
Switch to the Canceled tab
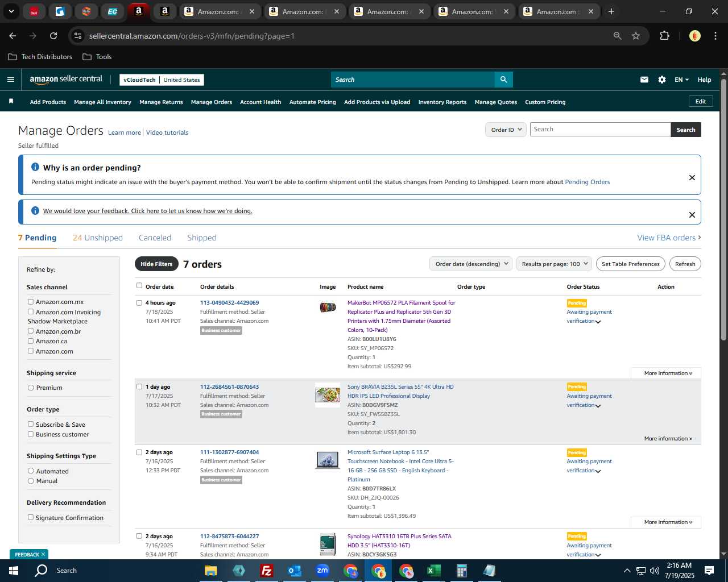click(155, 238)
